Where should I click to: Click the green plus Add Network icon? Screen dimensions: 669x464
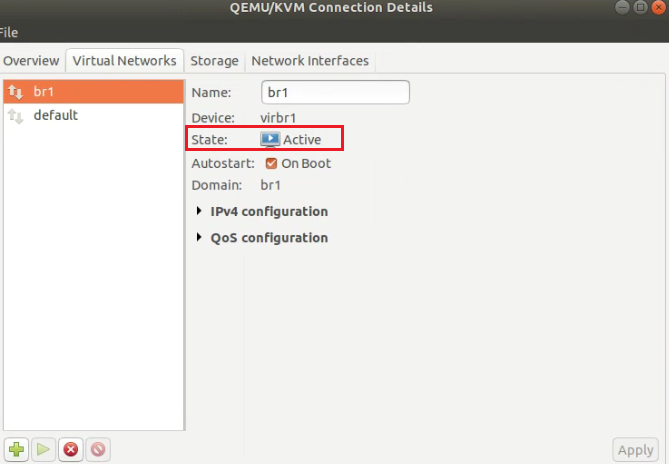[17, 449]
